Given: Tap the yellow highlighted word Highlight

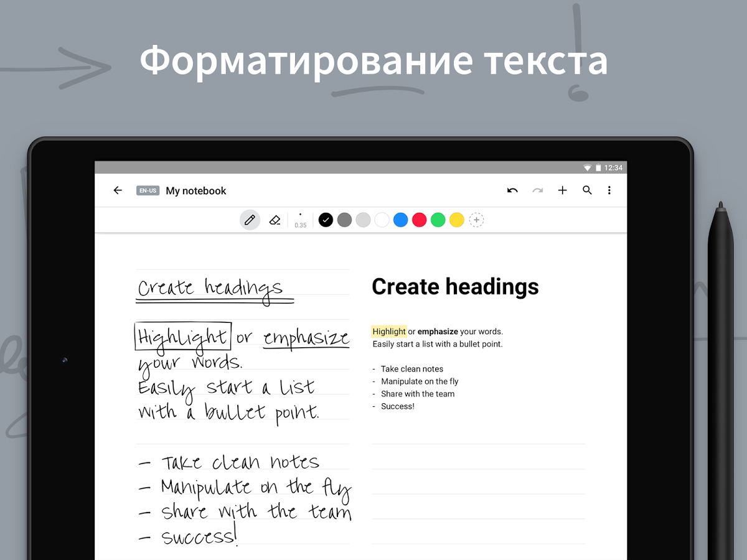Looking at the screenshot, I should (x=389, y=332).
